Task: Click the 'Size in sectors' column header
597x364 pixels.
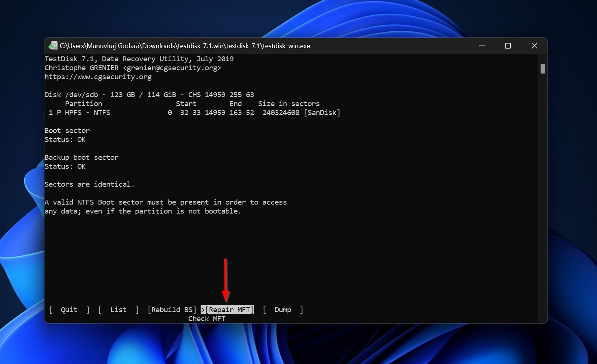Action: [x=289, y=104]
